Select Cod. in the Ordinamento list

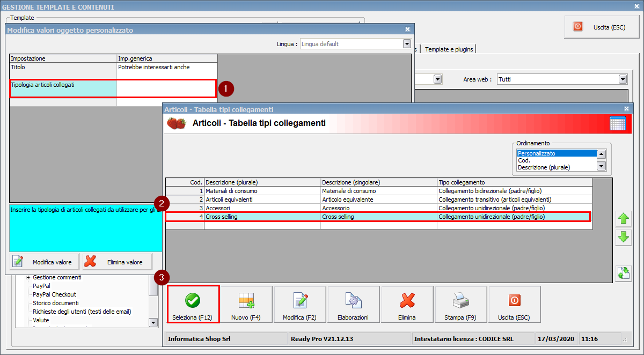(x=524, y=160)
